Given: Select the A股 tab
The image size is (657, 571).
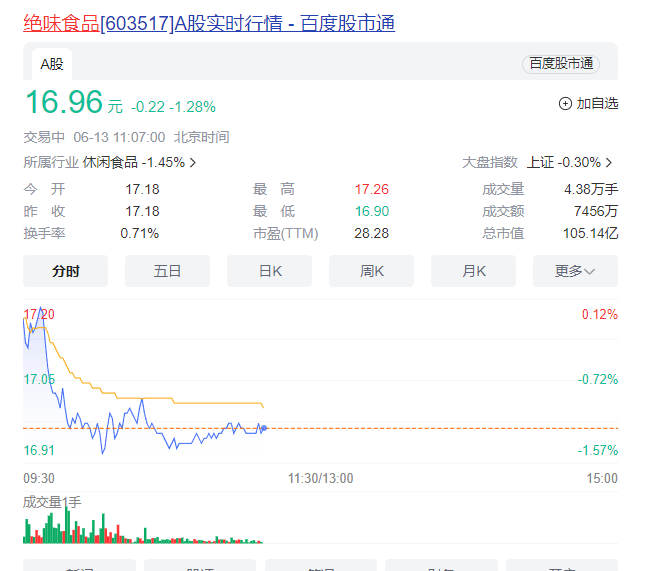Looking at the screenshot, I should coord(52,64).
